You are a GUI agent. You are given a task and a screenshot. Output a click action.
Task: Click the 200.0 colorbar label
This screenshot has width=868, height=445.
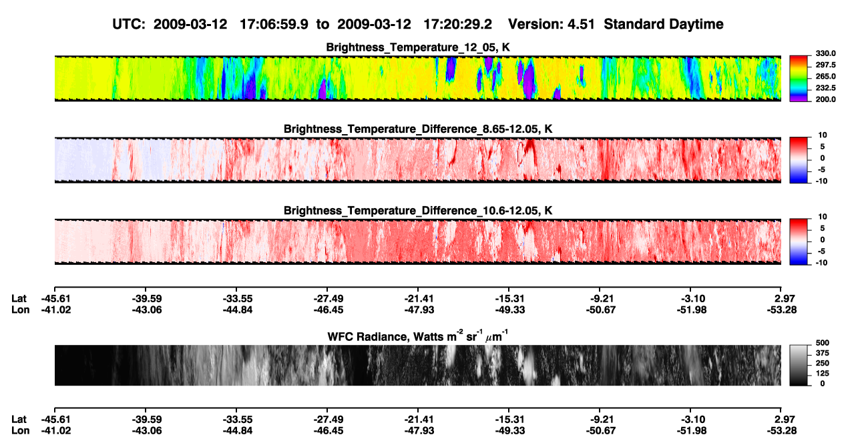pos(826,99)
